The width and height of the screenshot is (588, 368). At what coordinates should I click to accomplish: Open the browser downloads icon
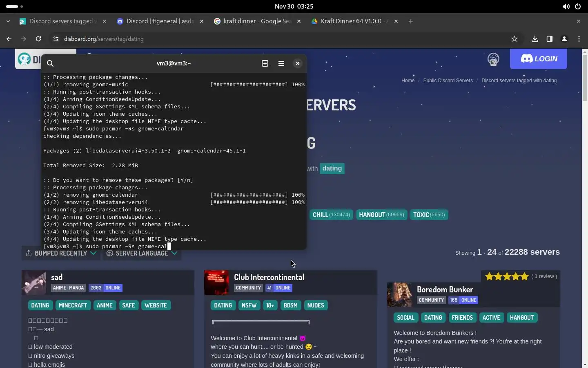tap(535, 39)
